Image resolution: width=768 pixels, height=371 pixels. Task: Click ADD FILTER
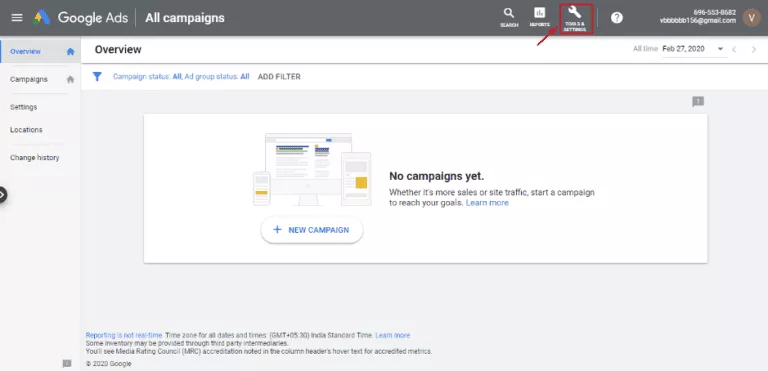[x=279, y=76]
